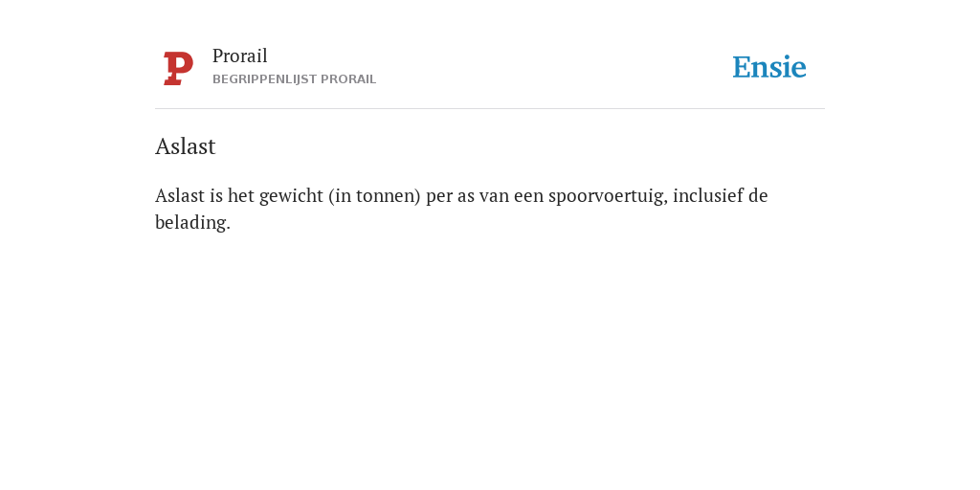This screenshot has height=490, width=980.
Task: Click the word 'gewicht' in the definition
Action: click(x=291, y=196)
